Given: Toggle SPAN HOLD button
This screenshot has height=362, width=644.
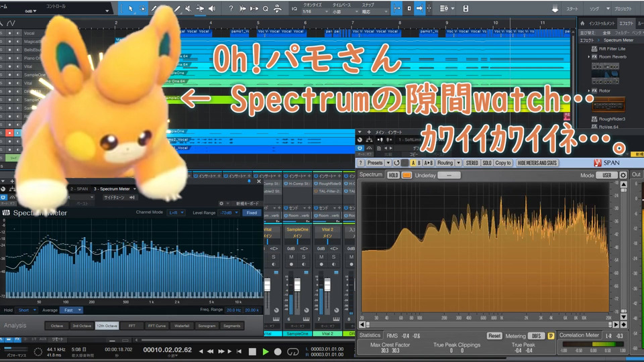Looking at the screenshot, I should (393, 175).
